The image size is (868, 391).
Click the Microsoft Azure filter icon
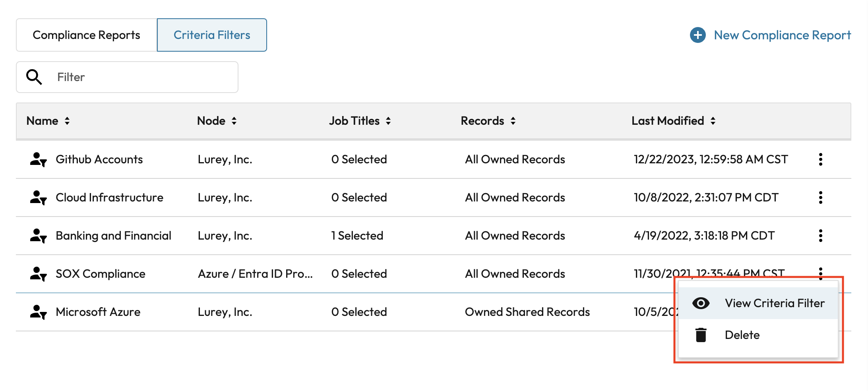(38, 312)
